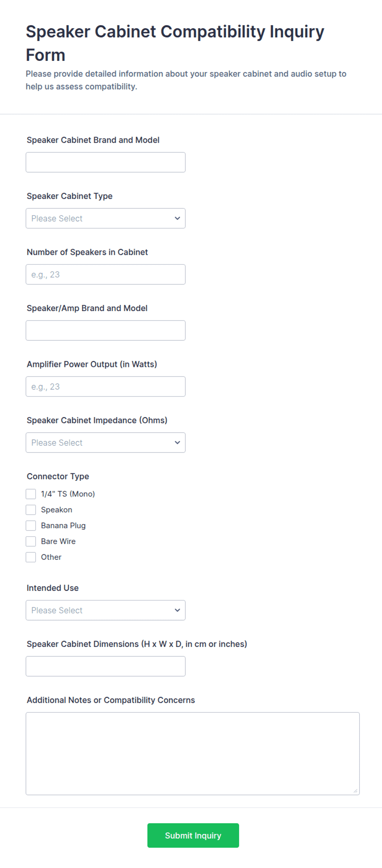
Task: Click the Speaker Cabinet Dimensions field
Action: [x=106, y=666]
